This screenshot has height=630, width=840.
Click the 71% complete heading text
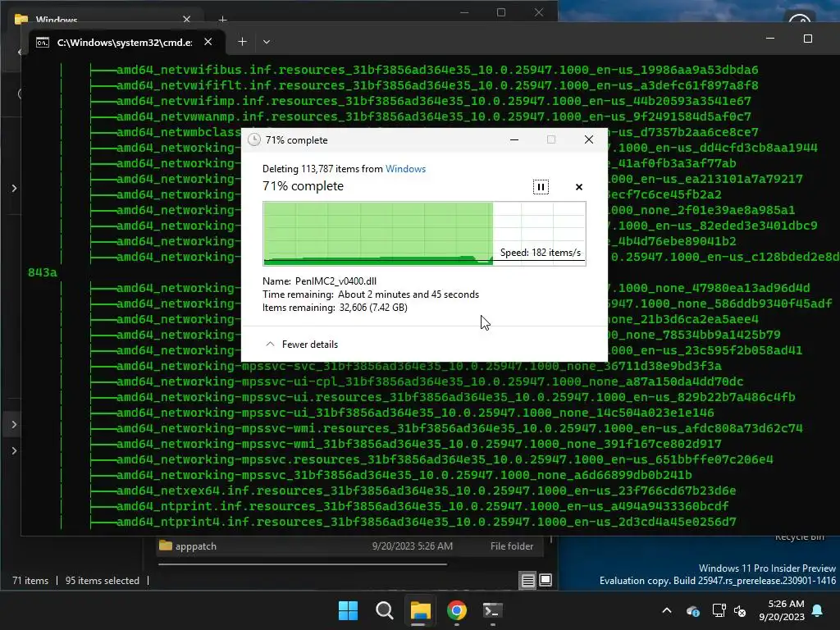[303, 186]
